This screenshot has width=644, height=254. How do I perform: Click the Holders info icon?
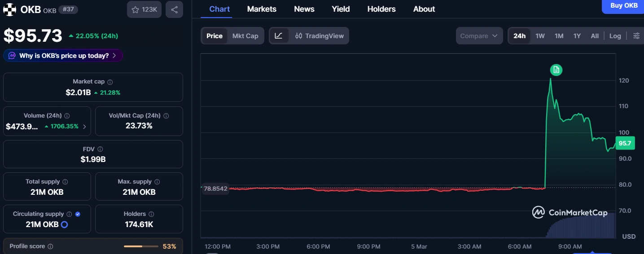pyautogui.click(x=151, y=214)
